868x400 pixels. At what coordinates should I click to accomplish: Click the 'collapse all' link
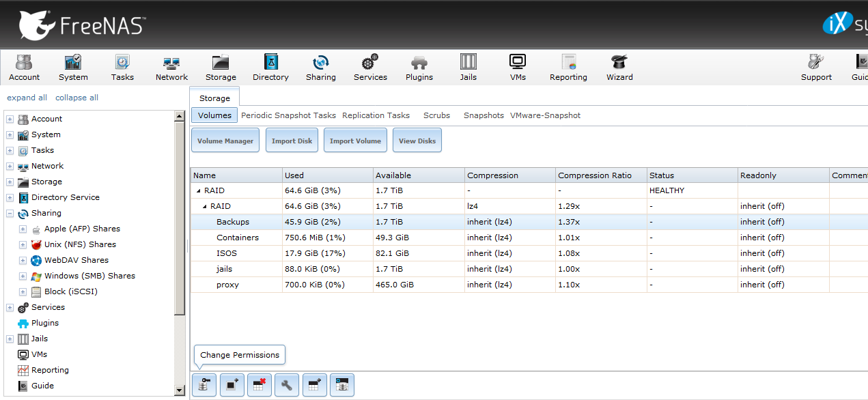(x=76, y=98)
